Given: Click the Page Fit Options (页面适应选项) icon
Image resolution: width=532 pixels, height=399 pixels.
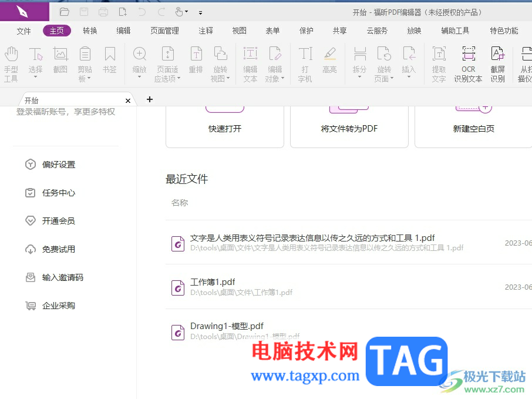Looking at the screenshot, I should 167,54.
